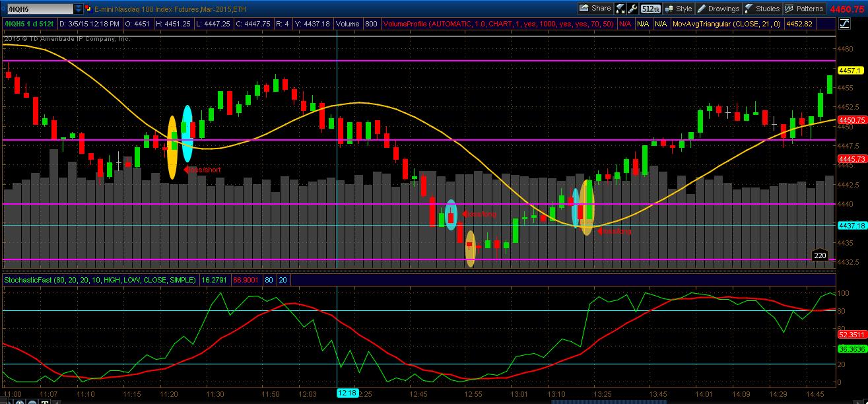Open the Drawings menu
This screenshot has height=404, width=868.
718,9
